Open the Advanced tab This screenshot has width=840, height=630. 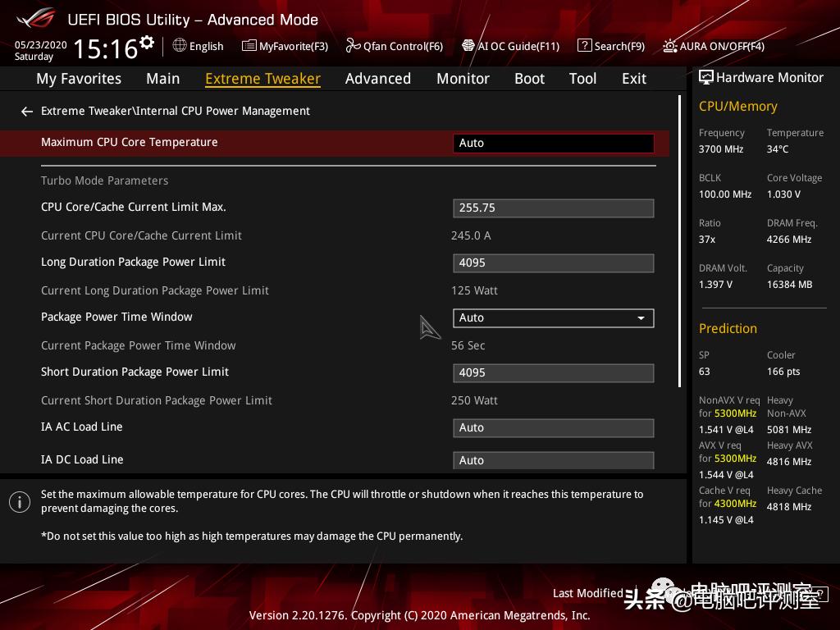coord(378,79)
